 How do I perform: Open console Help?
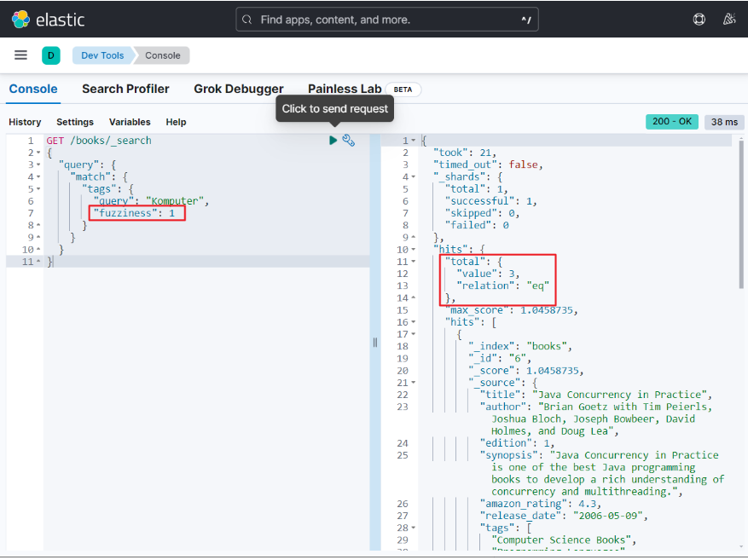[176, 122]
